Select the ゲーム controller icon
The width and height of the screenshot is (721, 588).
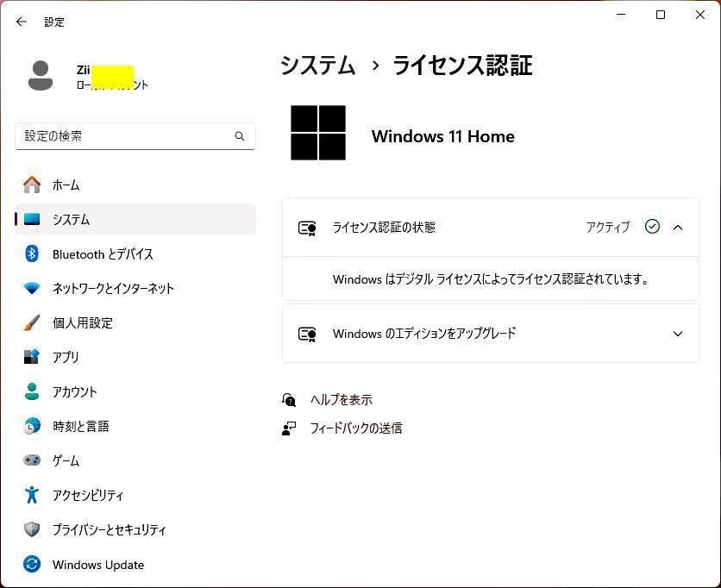click(x=31, y=460)
